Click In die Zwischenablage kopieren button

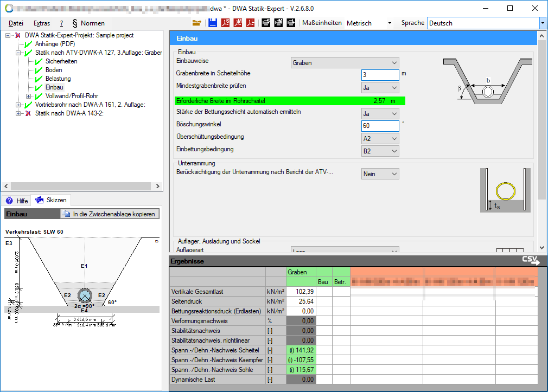pos(110,214)
